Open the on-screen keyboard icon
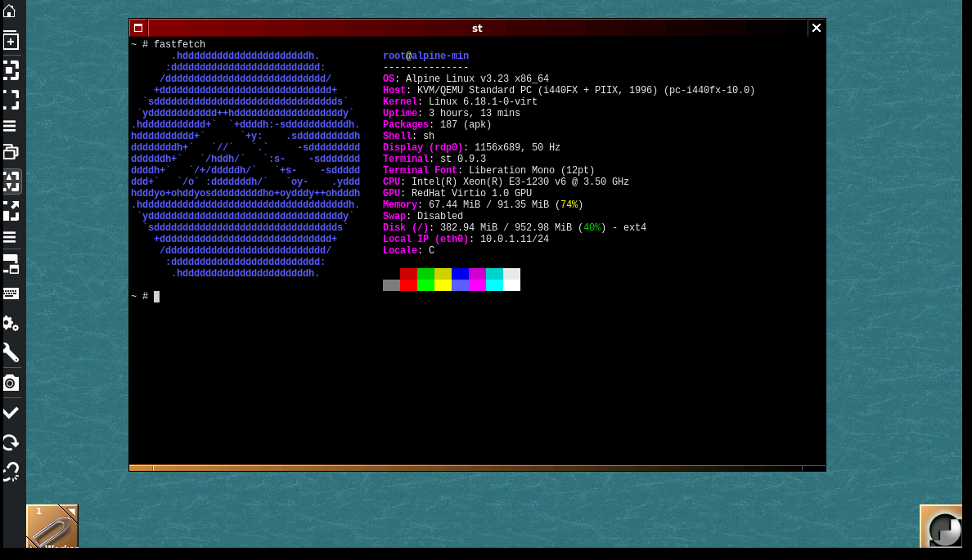972x560 pixels. click(11, 293)
